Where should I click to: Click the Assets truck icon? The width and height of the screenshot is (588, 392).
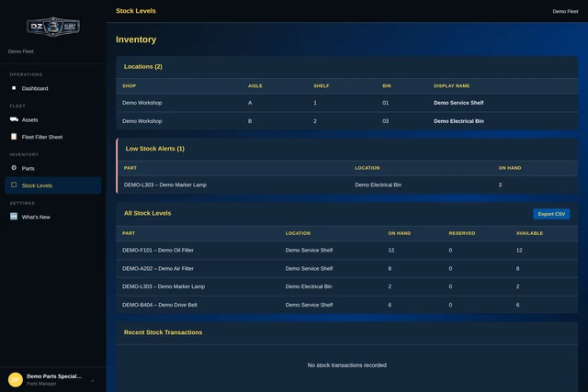click(14, 119)
